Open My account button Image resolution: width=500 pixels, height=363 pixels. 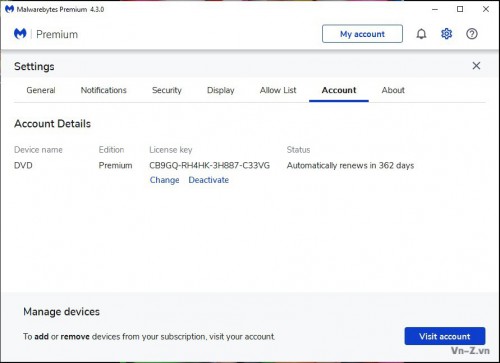362,34
